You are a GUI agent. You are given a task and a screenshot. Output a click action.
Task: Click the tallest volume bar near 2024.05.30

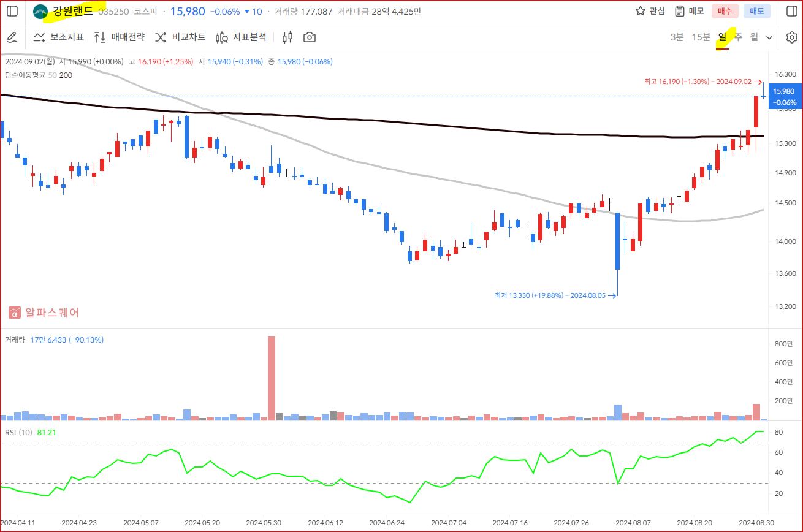[272, 378]
